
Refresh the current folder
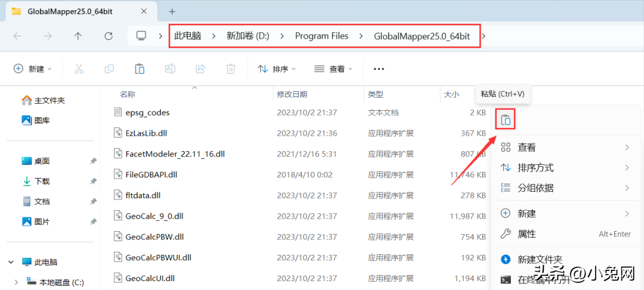[x=109, y=36]
